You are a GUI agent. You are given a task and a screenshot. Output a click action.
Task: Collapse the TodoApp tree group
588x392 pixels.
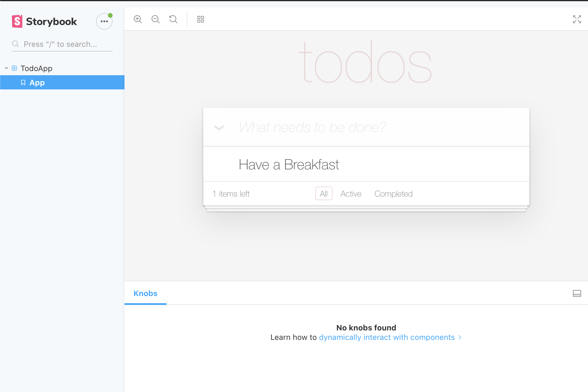coord(7,68)
